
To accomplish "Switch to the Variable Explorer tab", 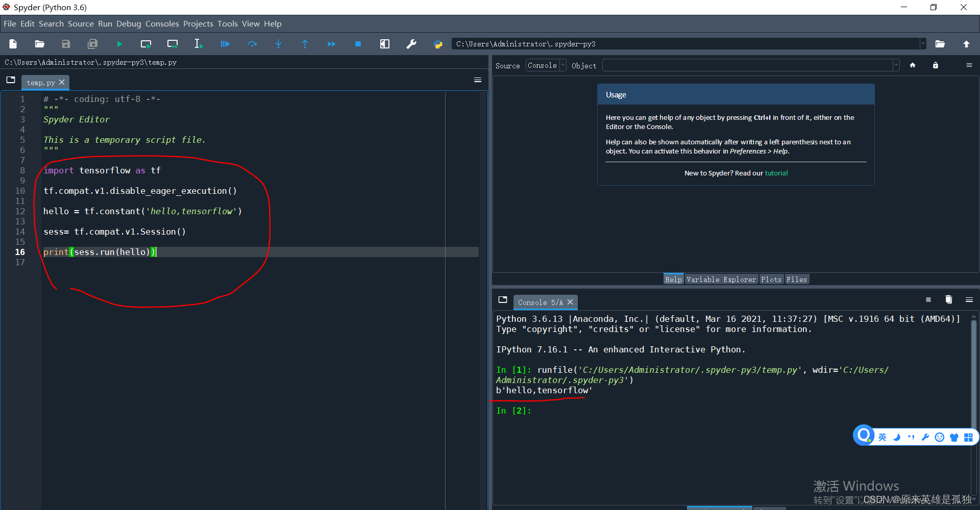I will pyautogui.click(x=721, y=279).
